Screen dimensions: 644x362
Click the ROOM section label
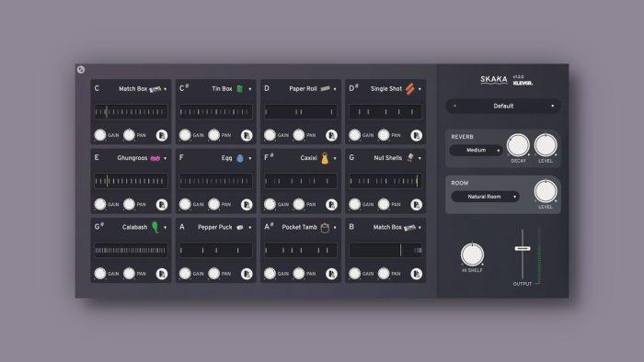[x=460, y=183]
